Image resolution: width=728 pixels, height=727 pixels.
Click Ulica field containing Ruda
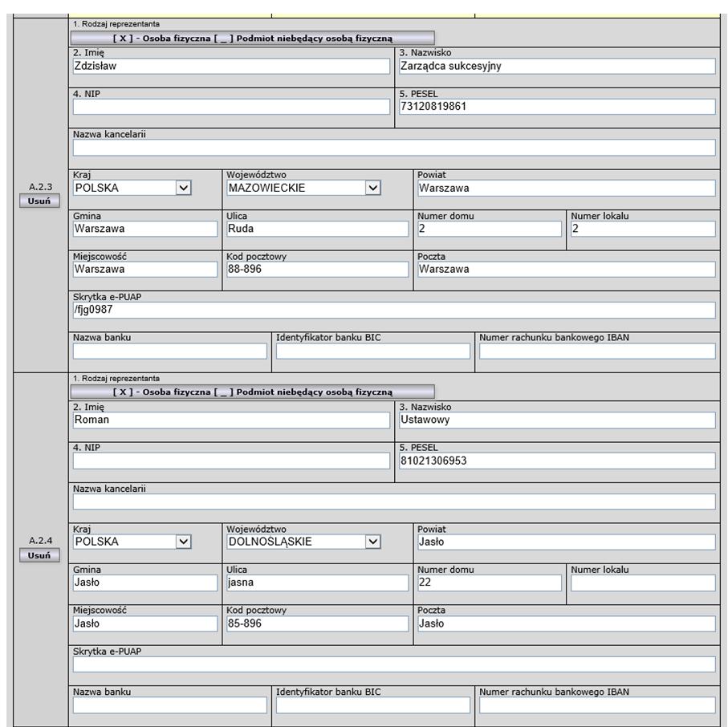coord(318,229)
